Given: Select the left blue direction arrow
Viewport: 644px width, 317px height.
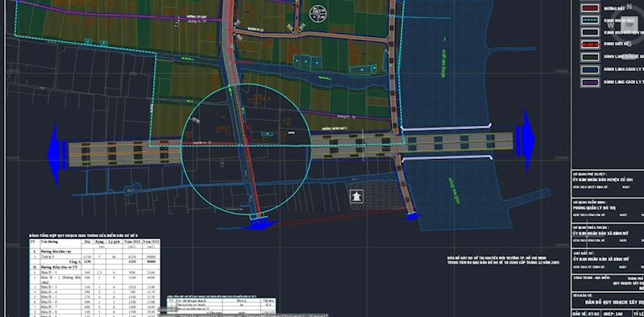Looking at the screenshot, I should (57, 155).
